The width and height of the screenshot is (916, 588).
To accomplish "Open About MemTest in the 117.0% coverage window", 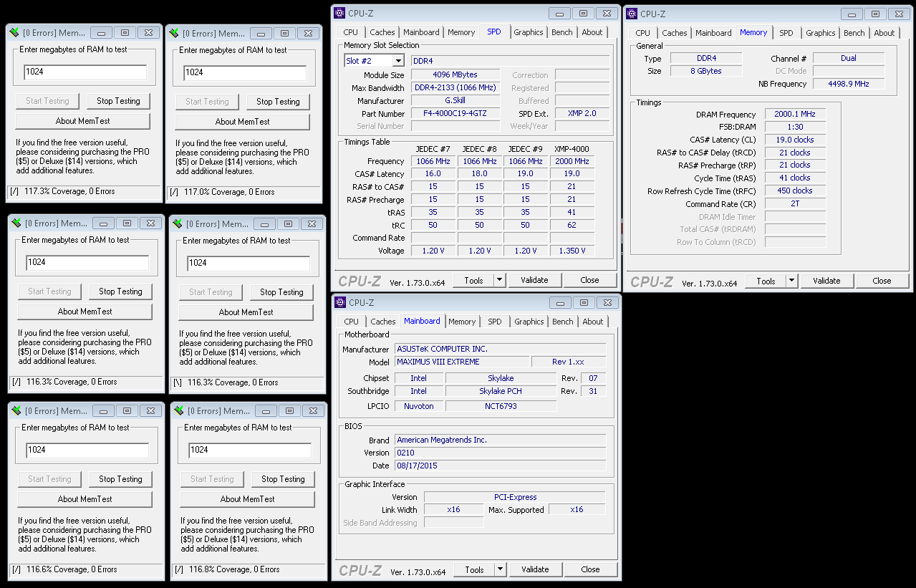I will (x=243, y=122).
